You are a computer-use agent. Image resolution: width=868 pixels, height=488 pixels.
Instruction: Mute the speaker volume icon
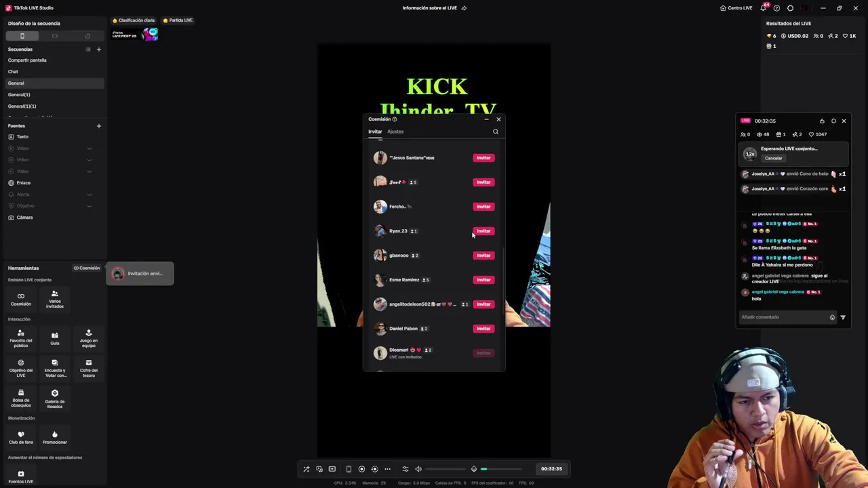pos(418,469)
